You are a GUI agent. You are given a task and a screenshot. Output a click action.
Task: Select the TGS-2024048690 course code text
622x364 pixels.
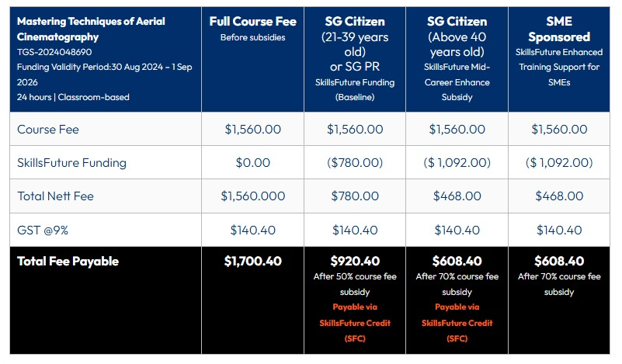[54, 51]
